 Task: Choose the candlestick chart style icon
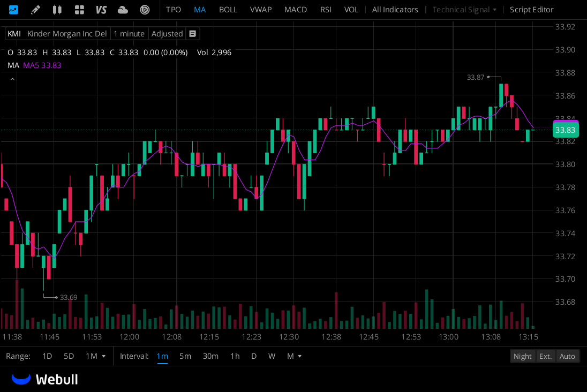pyautogui.click(x=57, y=10)
